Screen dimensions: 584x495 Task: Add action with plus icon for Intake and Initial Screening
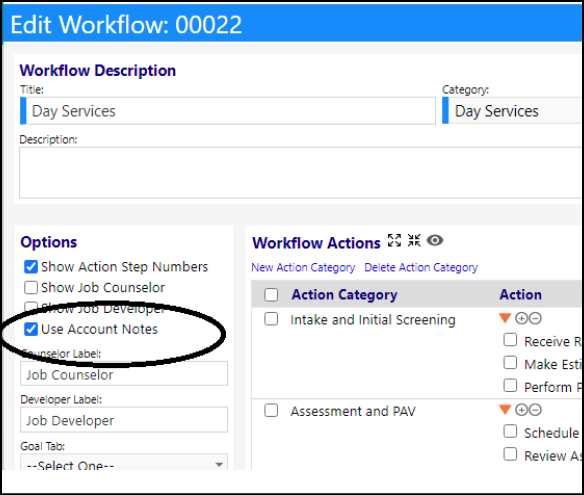pyautogui.click(x=521, y=318)
